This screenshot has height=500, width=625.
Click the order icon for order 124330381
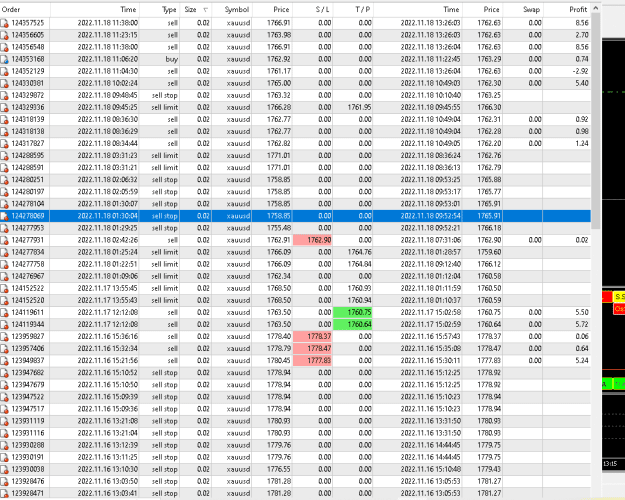4,83
